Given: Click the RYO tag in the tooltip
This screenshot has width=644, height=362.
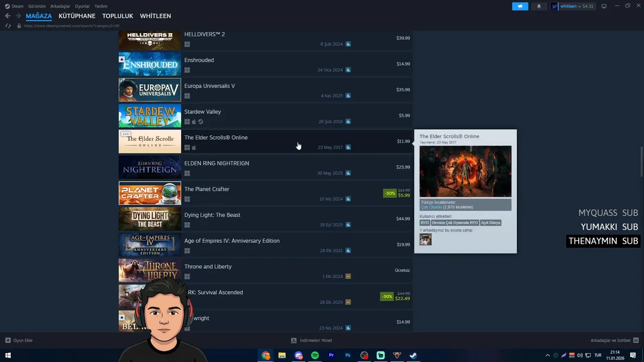Looking at the screenshot, I should 425,223.
